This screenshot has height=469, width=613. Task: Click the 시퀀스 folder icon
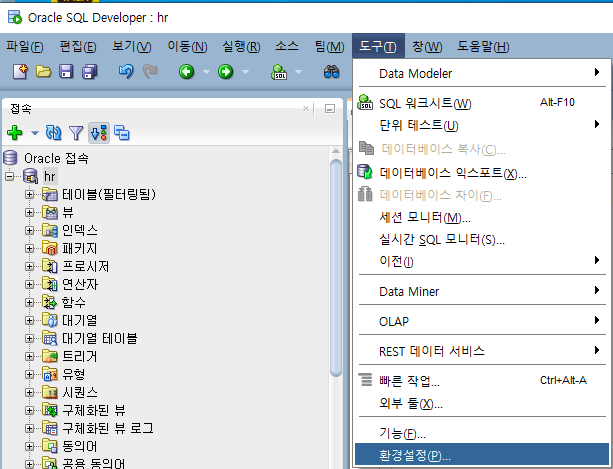tap(50, 392)
